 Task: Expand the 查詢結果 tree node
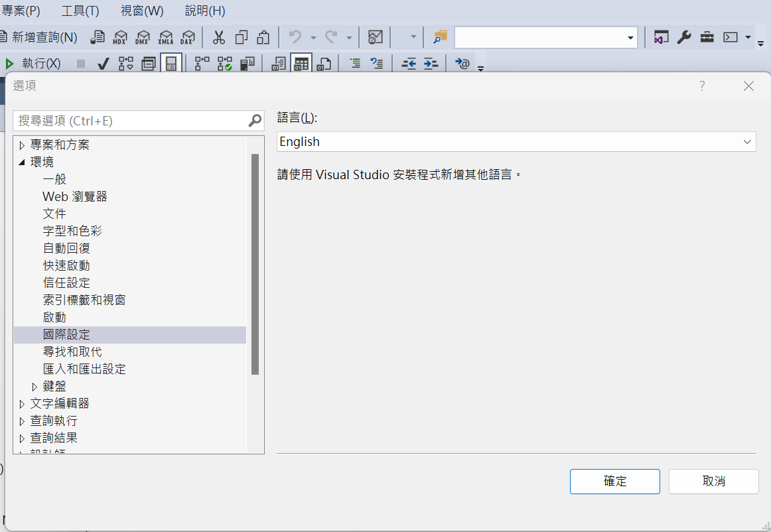22,438
